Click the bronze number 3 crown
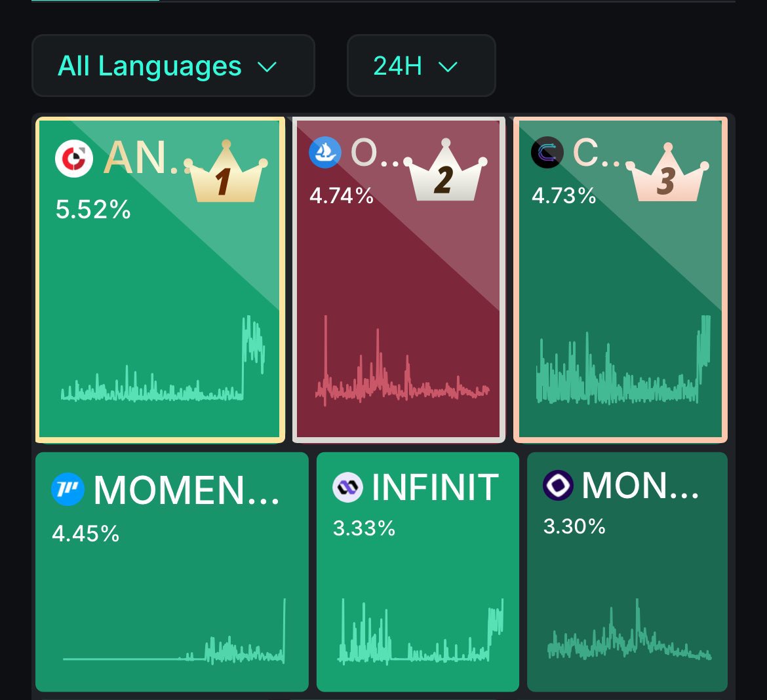The width and height of the screenshot is (767, 700). tap(667, 172)
